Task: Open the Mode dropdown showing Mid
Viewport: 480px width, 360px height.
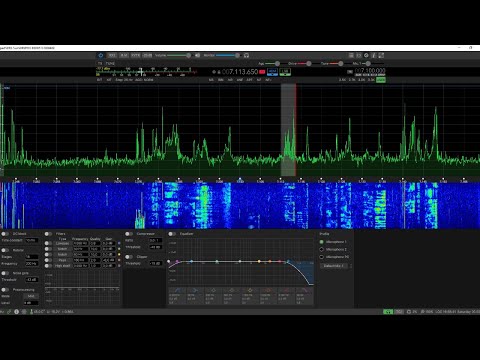Action: pyautogui.click(x=31, y=296)
